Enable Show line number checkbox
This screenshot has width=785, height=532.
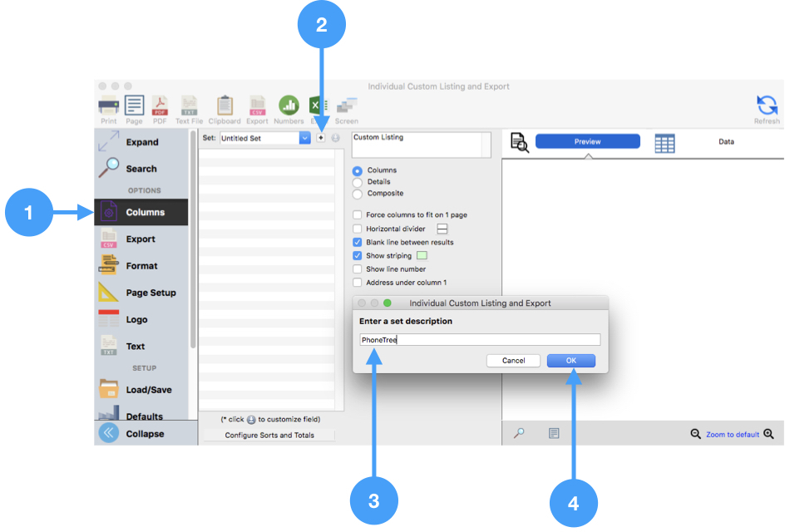click(x=358, y=269)
